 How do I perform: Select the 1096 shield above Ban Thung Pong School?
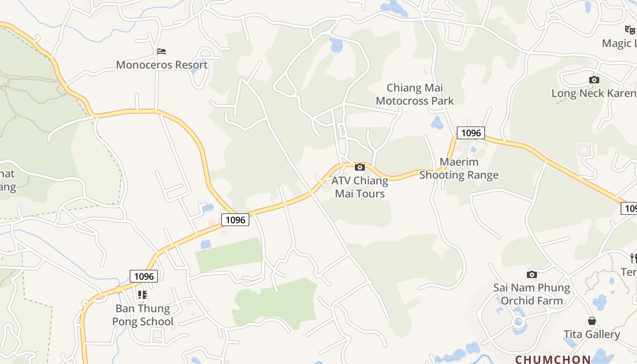(144, 276)
